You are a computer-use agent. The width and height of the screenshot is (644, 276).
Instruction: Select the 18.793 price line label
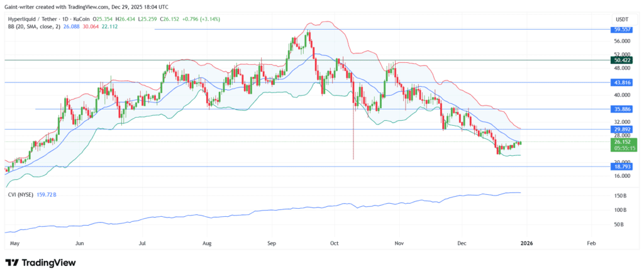pos(623,167)
